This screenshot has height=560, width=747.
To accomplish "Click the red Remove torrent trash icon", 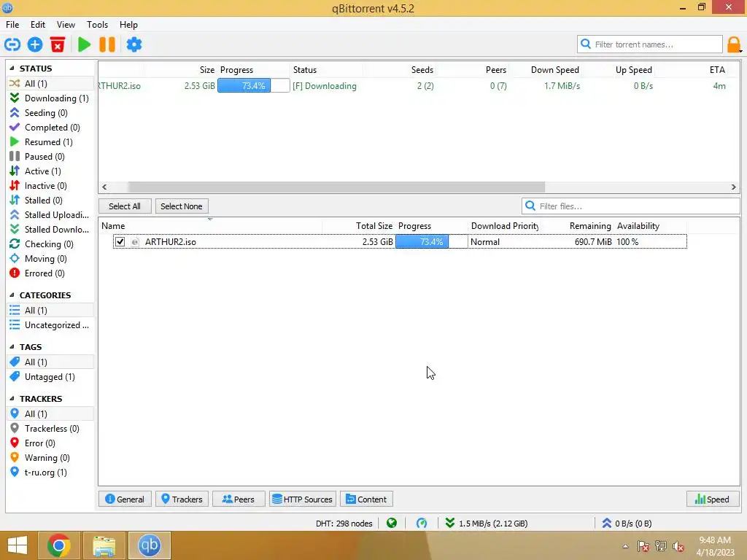I will (58, 44).
